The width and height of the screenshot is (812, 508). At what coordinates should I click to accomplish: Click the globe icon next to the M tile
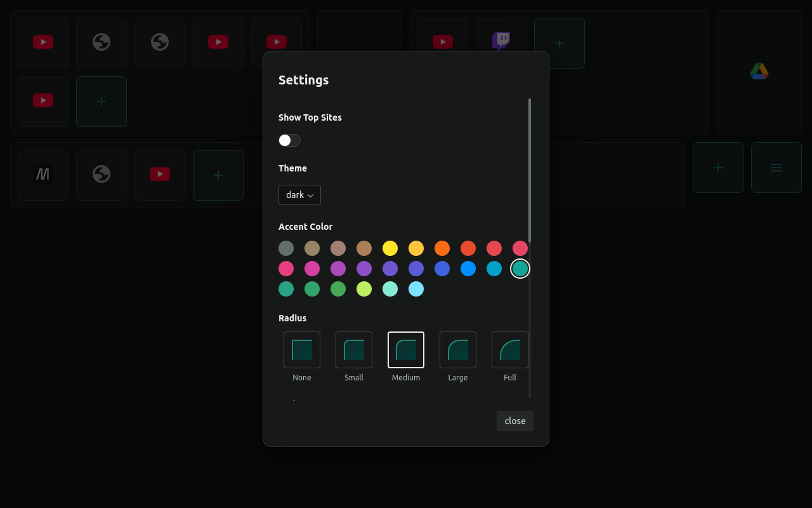[x=101, y=175]
